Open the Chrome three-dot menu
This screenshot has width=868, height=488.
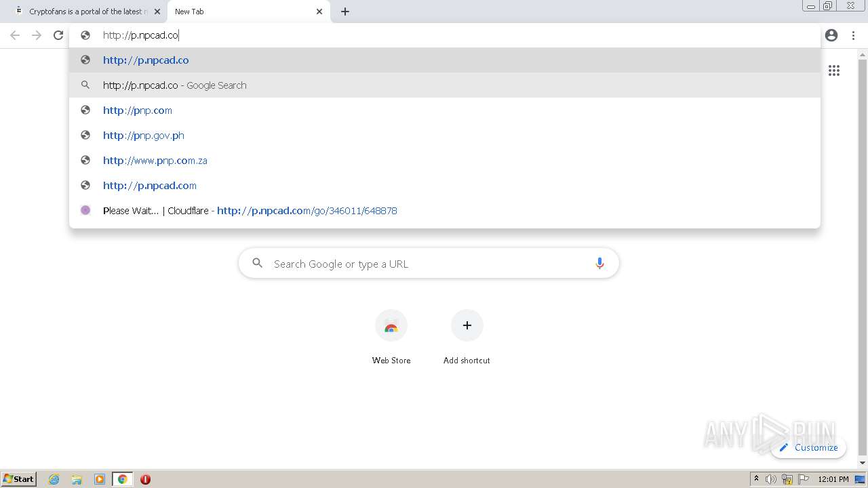[853, 35]
